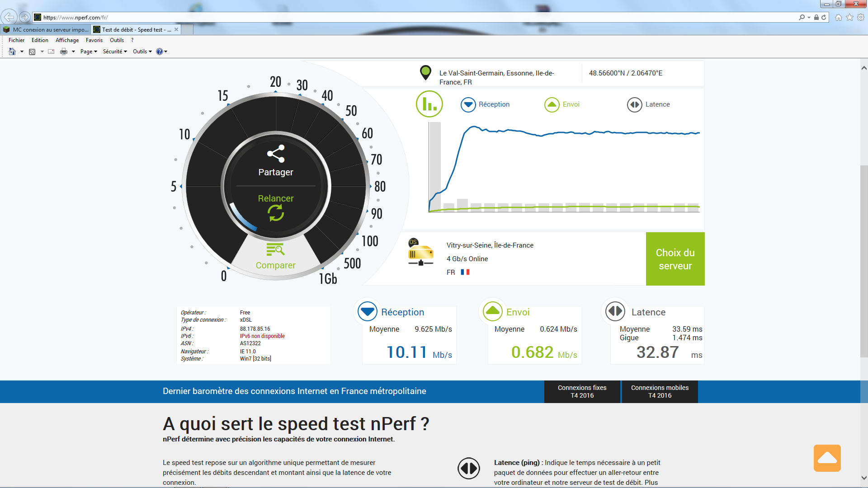Click the search magnifier in address bar
The height and width of the screenshot is (488, 868).
pos(802,17)
